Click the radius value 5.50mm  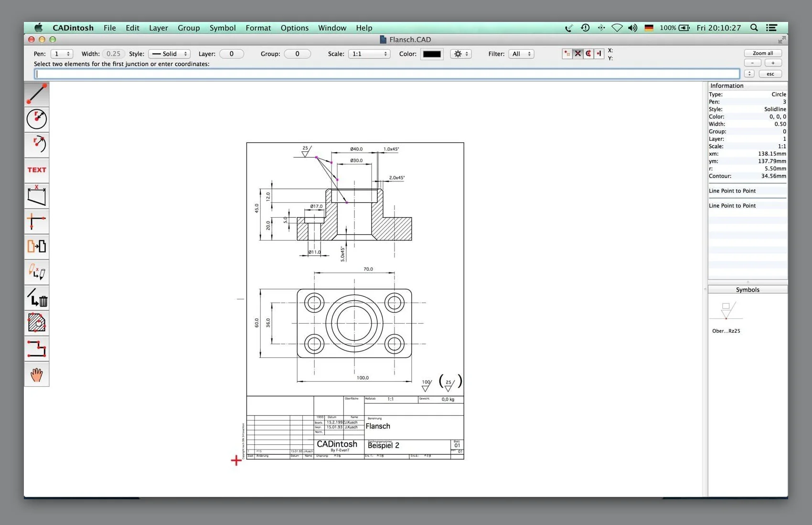pos(773,168)
